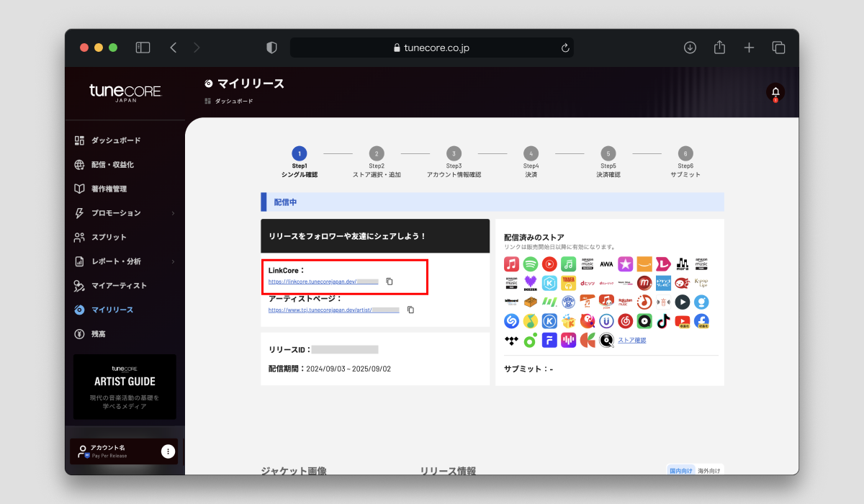The width and height of the screenshot is (864, 504).
Task: Show Safari downloads
Action: [690, 48]
